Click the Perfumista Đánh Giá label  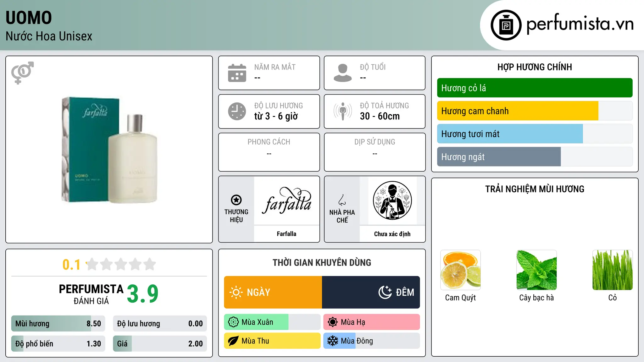91,294
